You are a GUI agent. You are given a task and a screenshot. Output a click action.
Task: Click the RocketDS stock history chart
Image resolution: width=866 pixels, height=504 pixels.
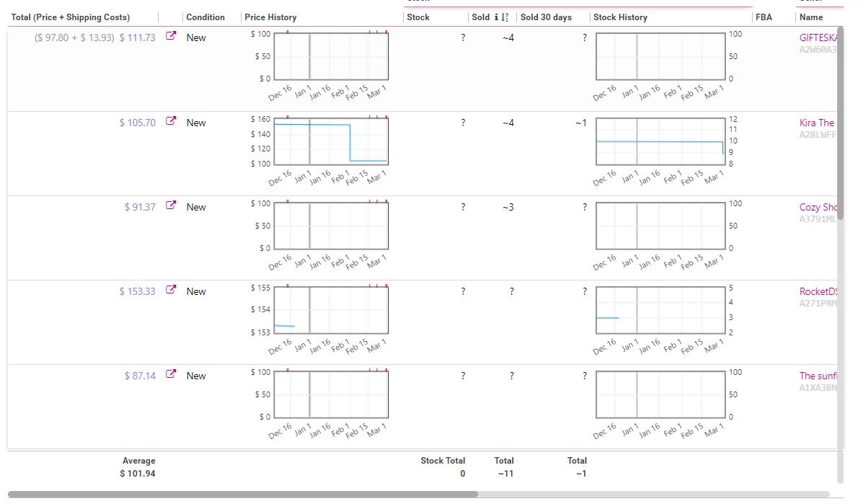[x=660, y=310]
